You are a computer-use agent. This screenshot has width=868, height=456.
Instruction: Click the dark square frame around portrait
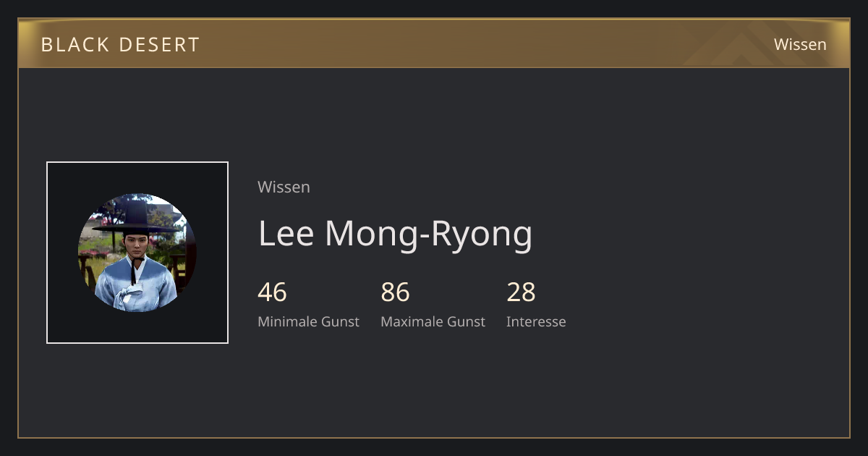[x=137, y=253]
